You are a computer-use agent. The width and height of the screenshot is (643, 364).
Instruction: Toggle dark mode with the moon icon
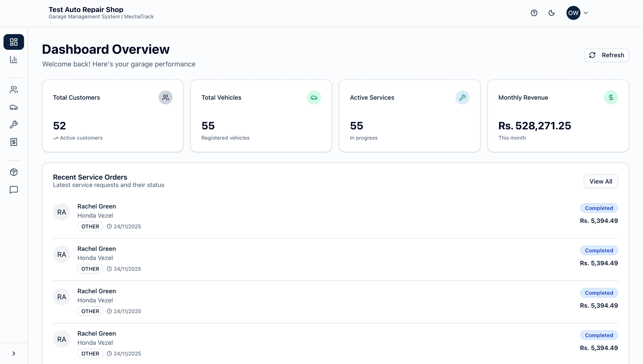(552, 13)
